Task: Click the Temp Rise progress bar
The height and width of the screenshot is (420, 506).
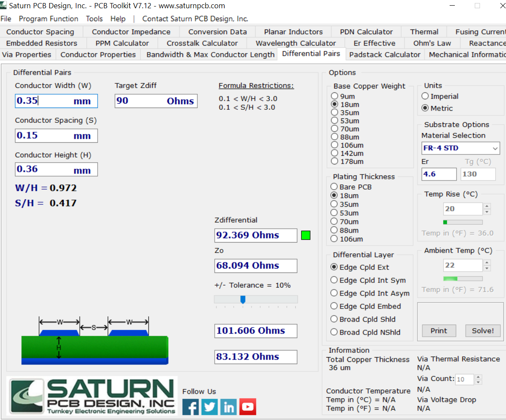Action: 463,222
